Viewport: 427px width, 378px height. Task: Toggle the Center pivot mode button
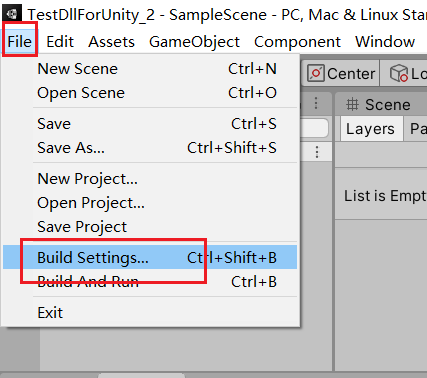point(341,73)
